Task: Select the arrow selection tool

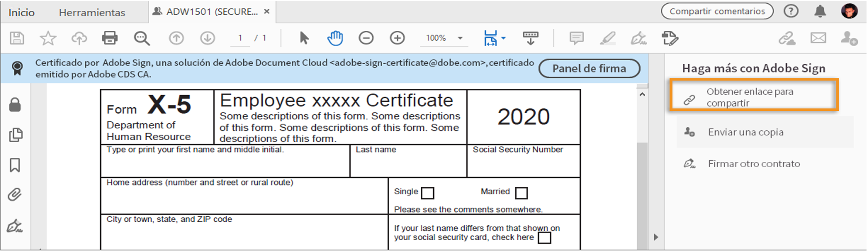Action: (304, 38)
